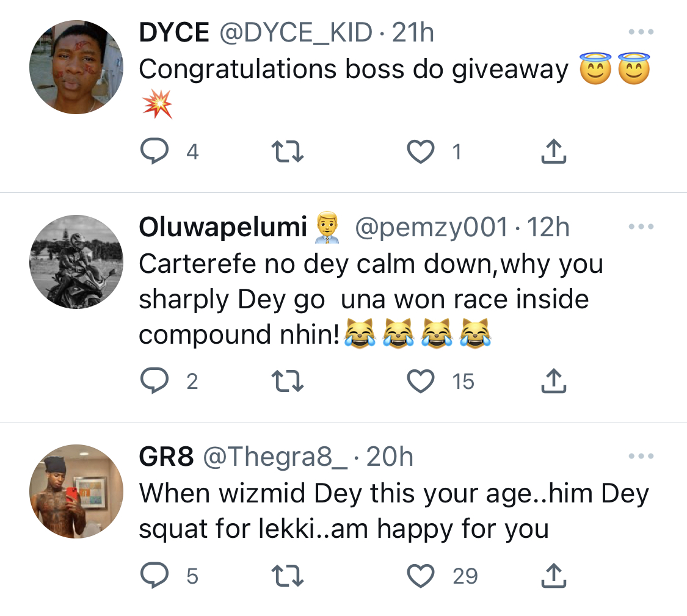687x616 pixels.
Task: Reply to DYCE's giveaway tweet
Action: point(154,151)
